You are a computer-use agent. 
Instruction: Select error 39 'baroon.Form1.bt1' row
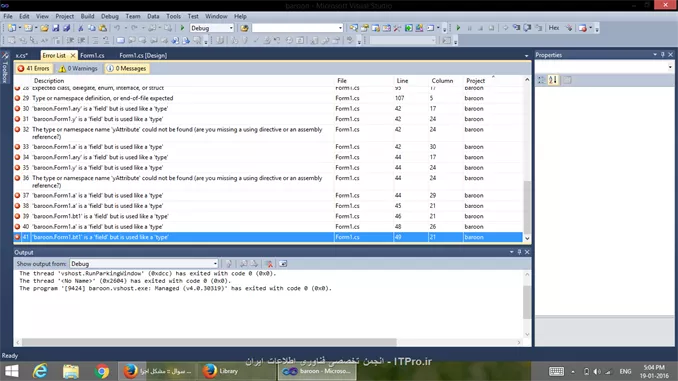click(268, 216)
